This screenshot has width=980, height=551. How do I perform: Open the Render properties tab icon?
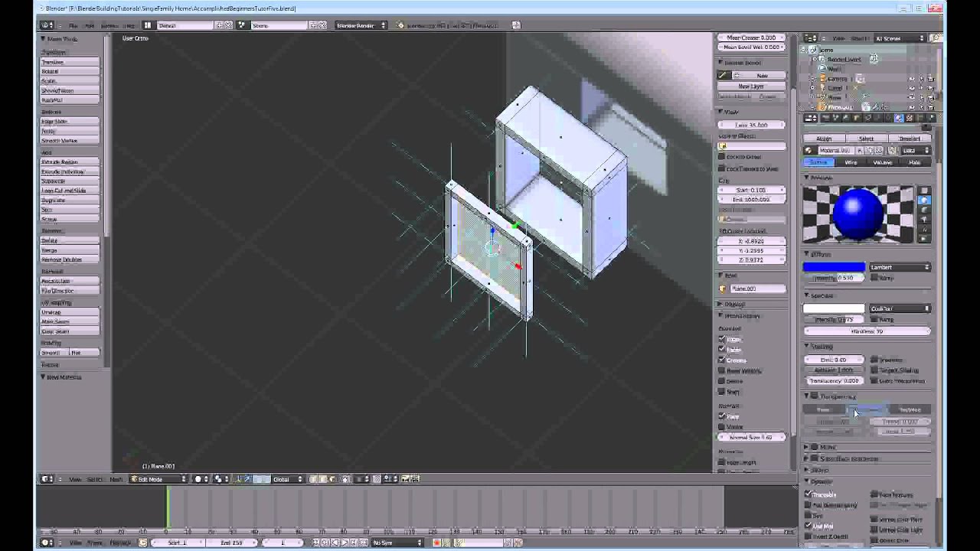(825, 118)
